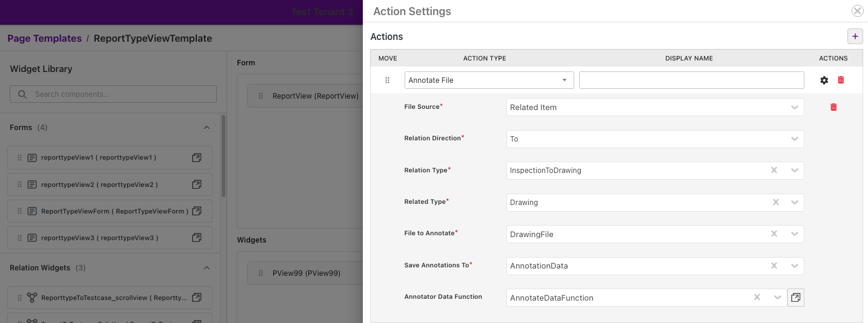Delete the Annotate File action row
868x323 pixels.
click(x=841, y=80)
